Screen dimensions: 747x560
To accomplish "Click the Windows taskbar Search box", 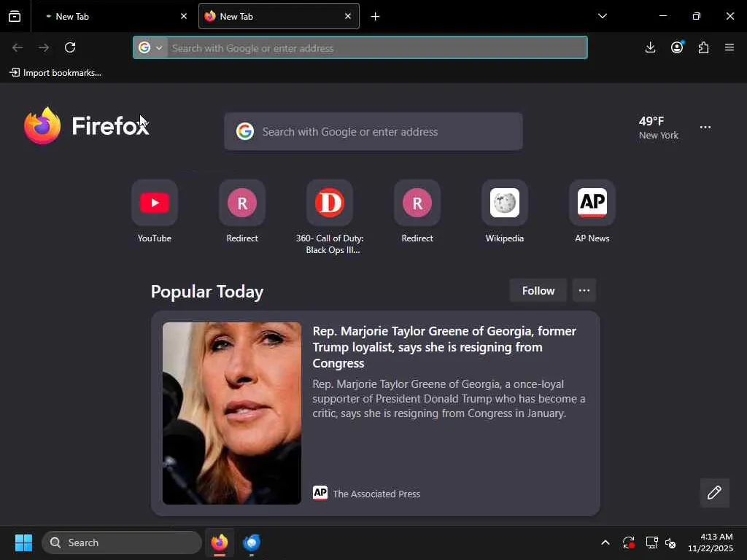I will (x=122, y=542).
